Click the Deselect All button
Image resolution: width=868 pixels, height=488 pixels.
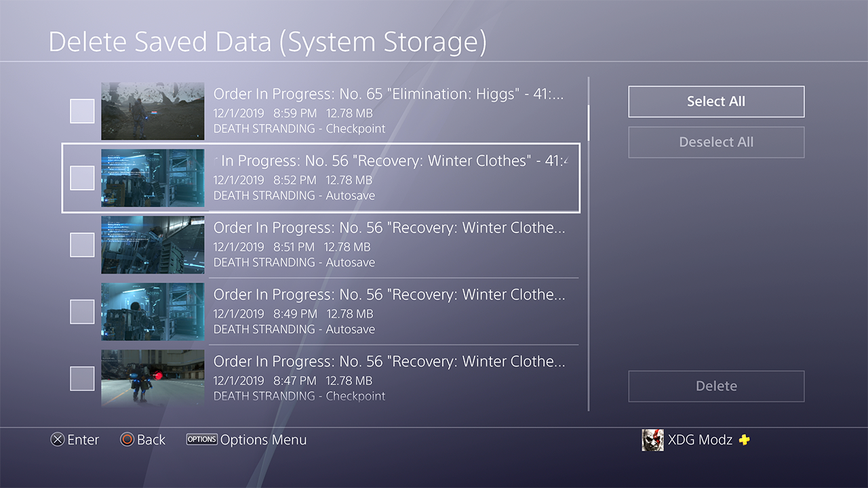click(x=716, y=142)
